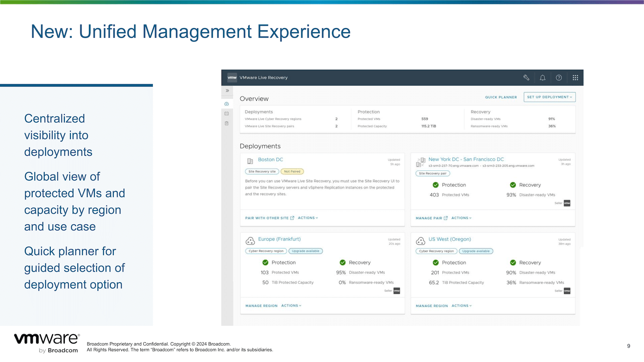Click Upgrade available tag in Europe (Frankfurt) card
The width and height of the screenshot is (644, 362).
coord(306,251)
